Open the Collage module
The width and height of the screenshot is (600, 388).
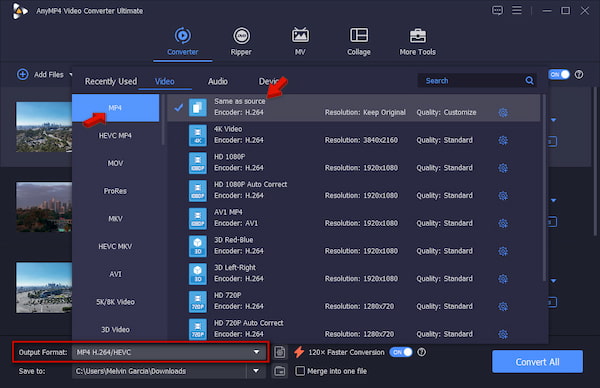tap(359, 41)
